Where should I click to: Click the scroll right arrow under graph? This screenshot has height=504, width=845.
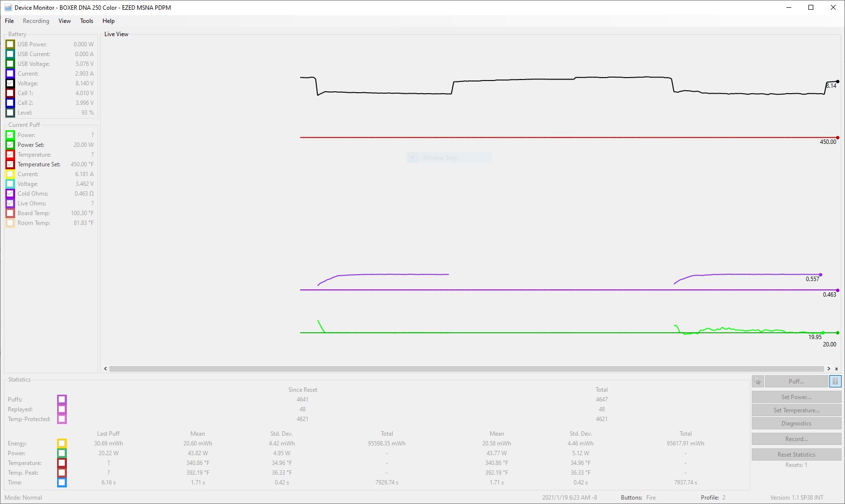[828, 369]
